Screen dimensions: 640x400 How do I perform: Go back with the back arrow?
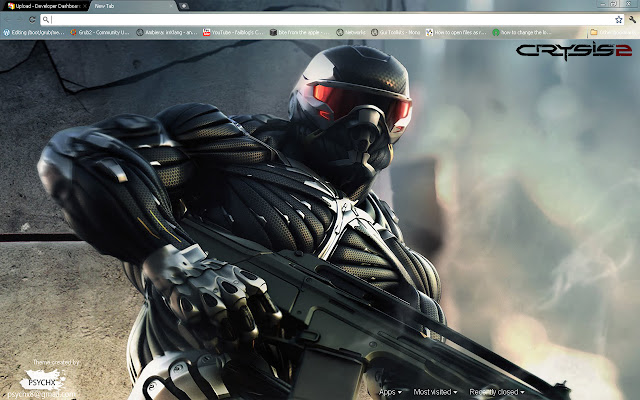[x=8, y=19]
